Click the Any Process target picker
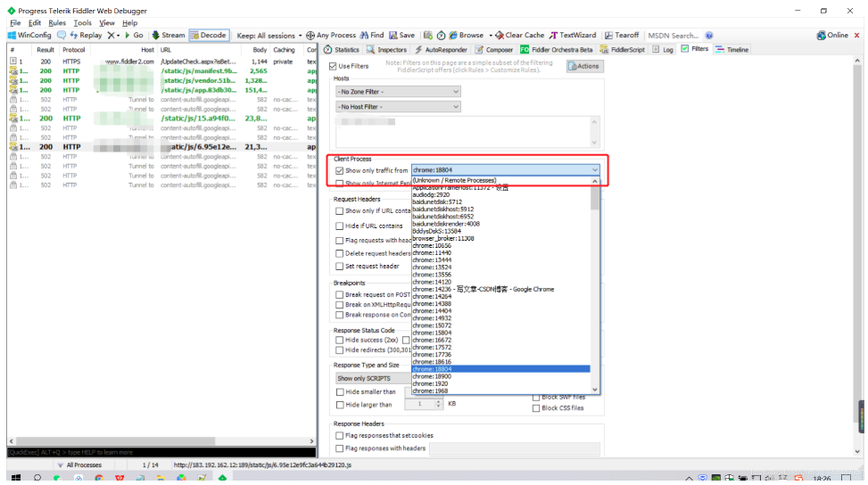The image size is (868, 485). pos(331,35)
